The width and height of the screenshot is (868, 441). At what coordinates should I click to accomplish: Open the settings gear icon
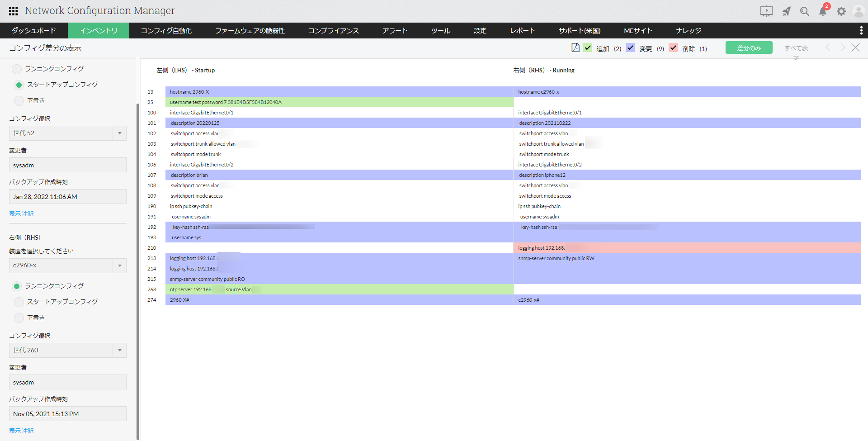pyautogui.click(x=841, y=11)
